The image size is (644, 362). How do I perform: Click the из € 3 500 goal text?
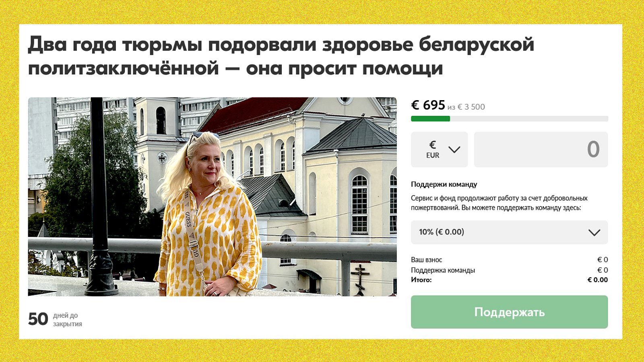tap(466, 107)
